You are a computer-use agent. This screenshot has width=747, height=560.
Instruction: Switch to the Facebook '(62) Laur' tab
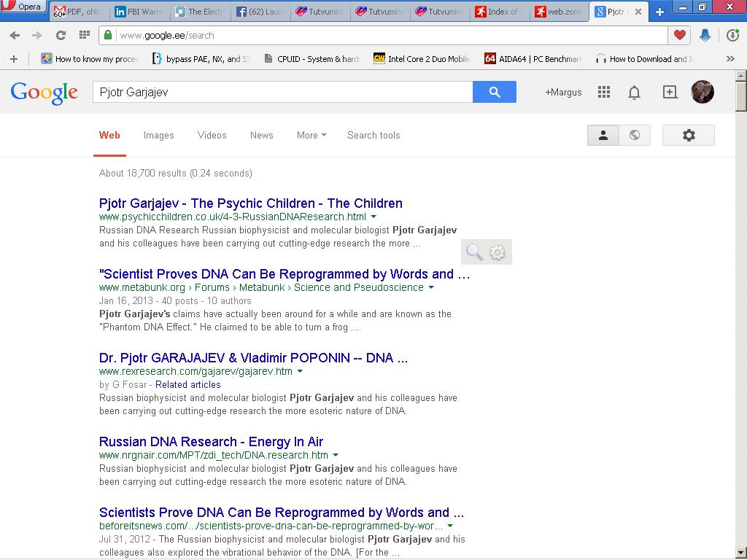click(259, 12)
